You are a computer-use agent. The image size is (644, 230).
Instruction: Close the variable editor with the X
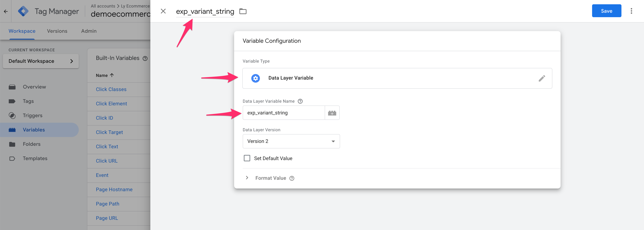point(163,11)
